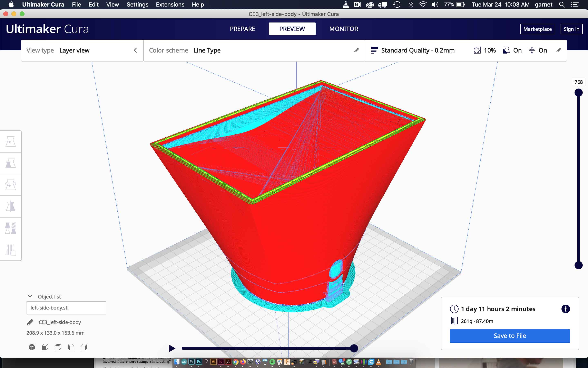The width and height of the screenshot is (588, 368).
Task: Click the material usage spool icon
Action: click(454, 321)
